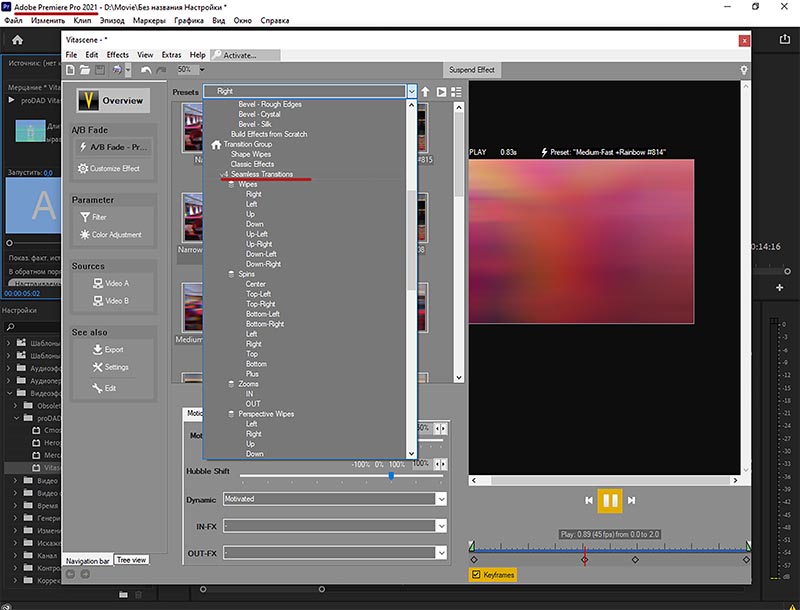Select Classic Effects in preset list
The height and width of the screenshot is (610, 800).
[x=252, y=164]
